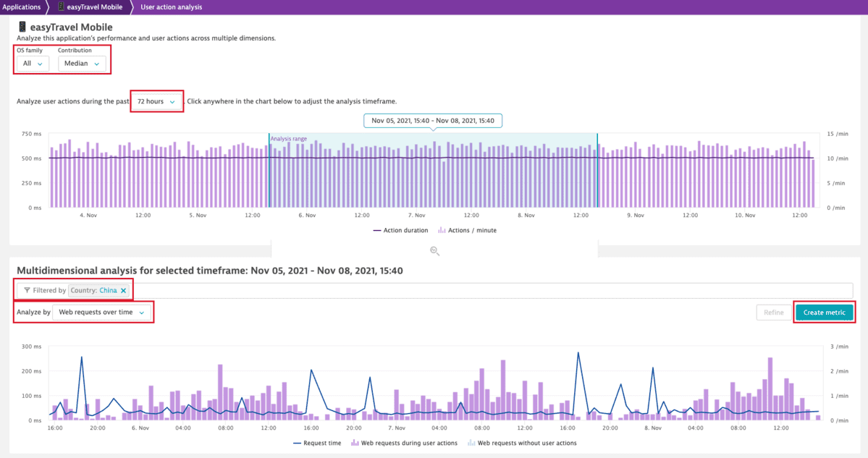Toggle the Action duration series via its legend entry
868x458 pixels.
[x=400, y=230]
